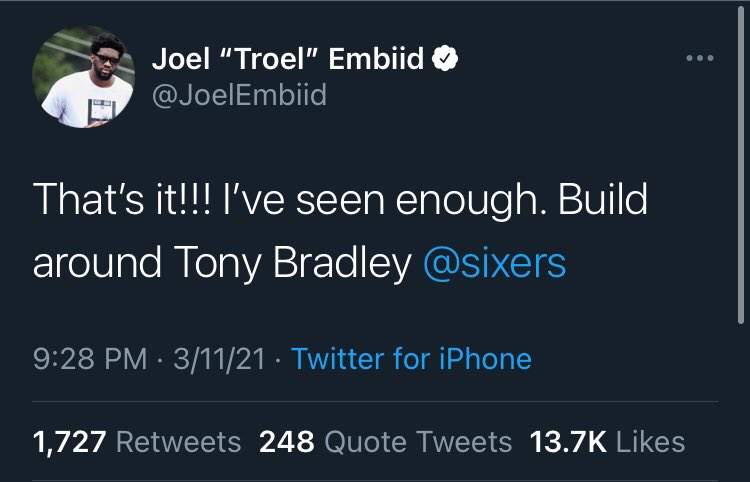The width and height of the screenshot is (750, 482).
Task: View the 1,727 retweets count
Action: [70, 441]
